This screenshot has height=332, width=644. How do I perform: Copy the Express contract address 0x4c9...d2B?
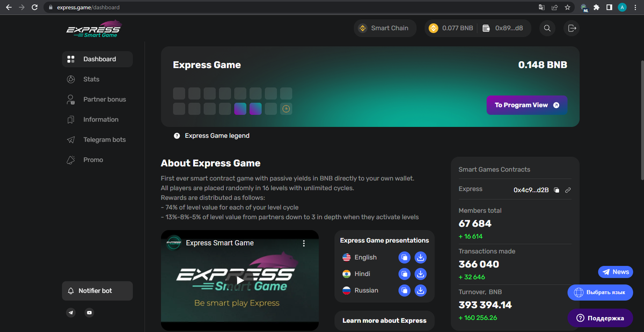(x=557, y=190)
